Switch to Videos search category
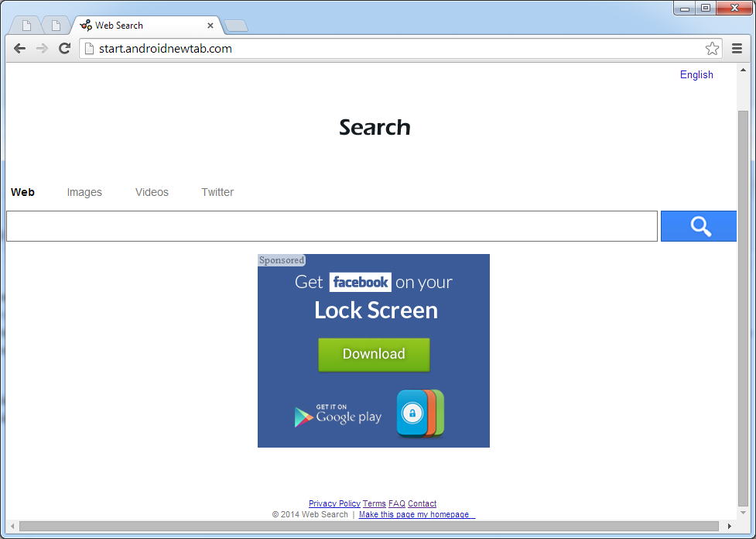This screenshot has width=756, height=539. [x=152, y=192]
